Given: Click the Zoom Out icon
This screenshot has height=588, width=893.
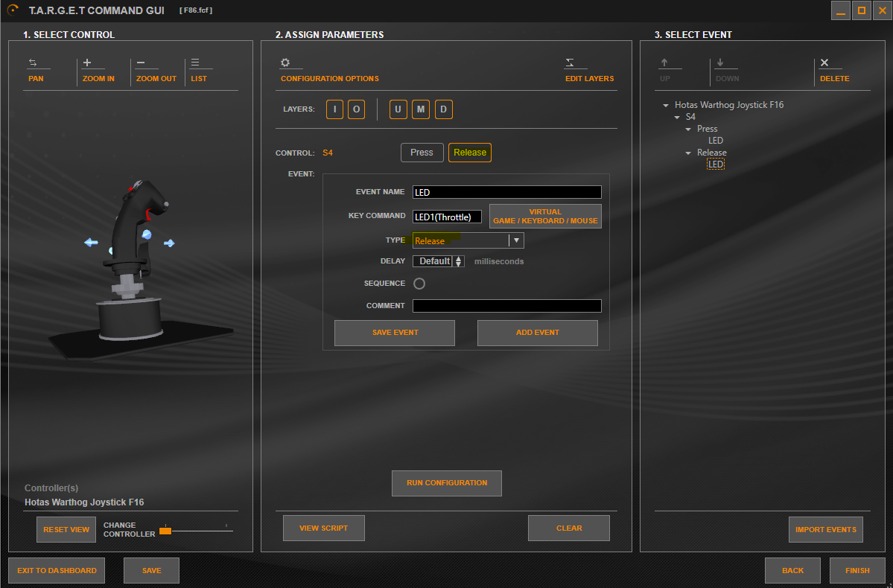Looking at the screenshot, I should (142, 63).
